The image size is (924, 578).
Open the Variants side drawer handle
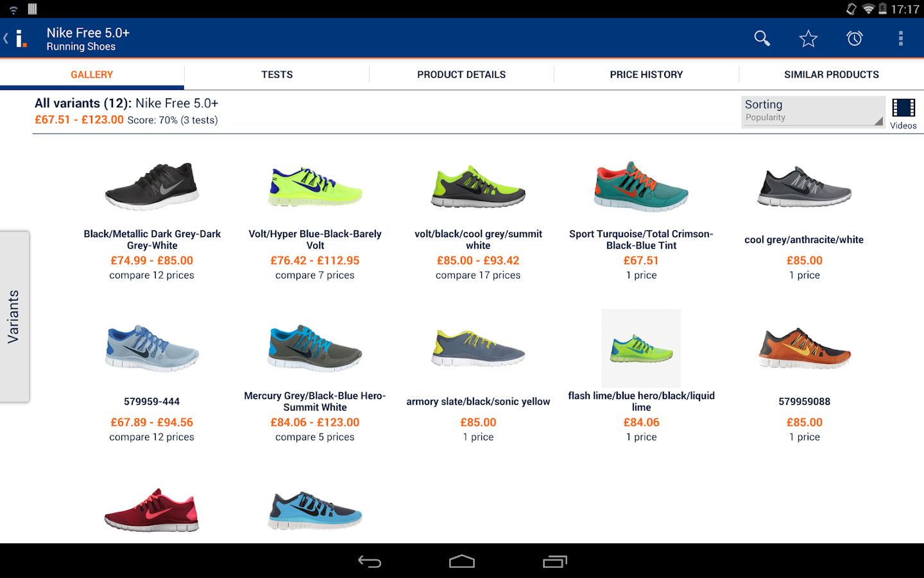click(x=14, y=317)
